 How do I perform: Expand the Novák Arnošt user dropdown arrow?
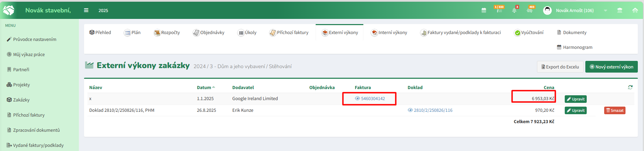click(x=606, y=11)
